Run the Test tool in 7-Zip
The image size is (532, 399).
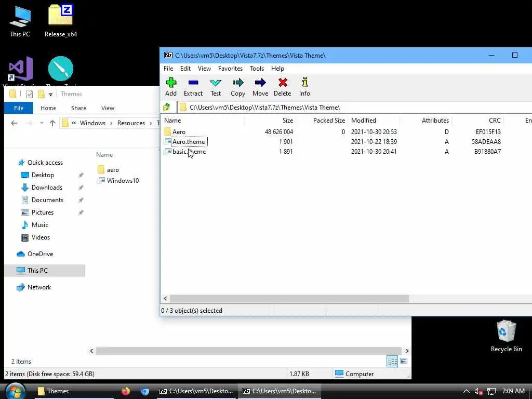pos(216,87)
